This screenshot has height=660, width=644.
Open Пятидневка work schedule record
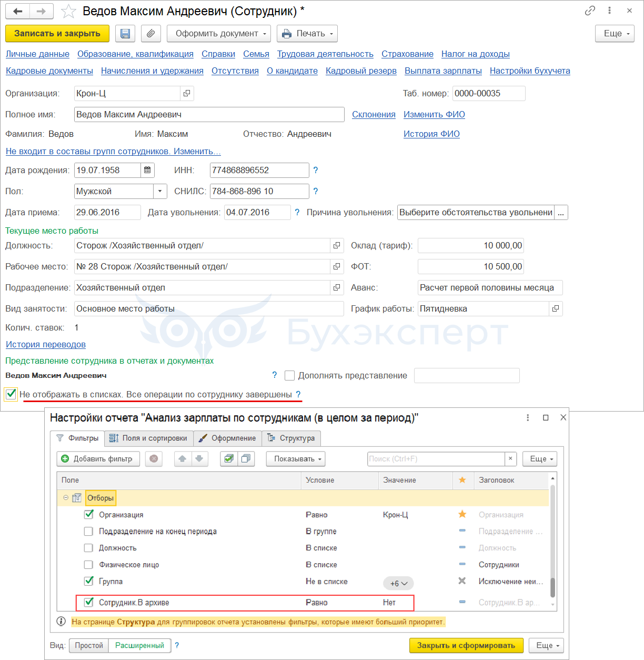coord(556,309)
